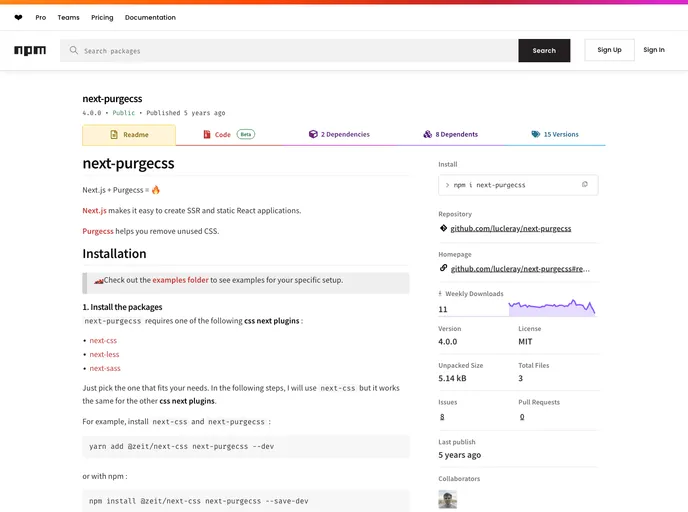Click the weekly downloads arrow icon
This screenshot has width=688, height=512.
(x=440, y=294)
